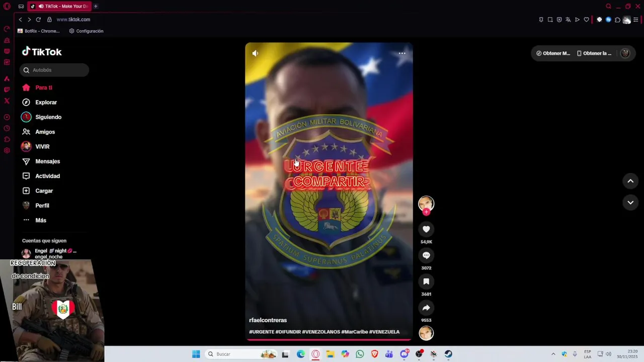Open the Para ti feed
Viewport: 644px width, 362px height.
[37, 87]
